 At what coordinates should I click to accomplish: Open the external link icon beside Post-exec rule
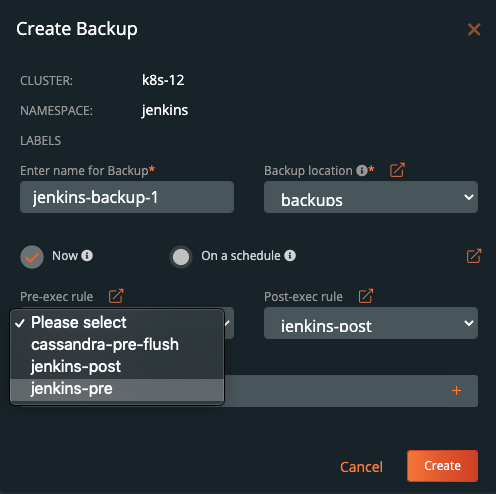click(366, 296)
